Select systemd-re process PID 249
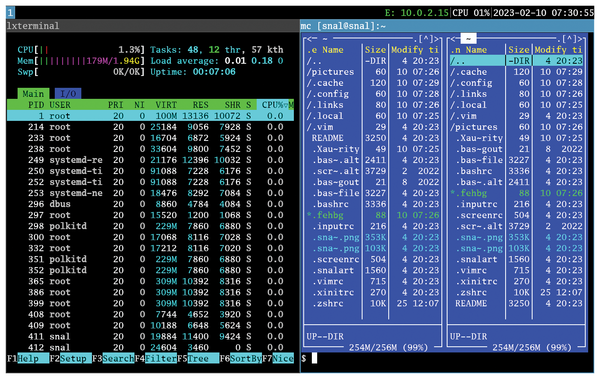Image resolution: width=600 pixels, height=379 pixels. coord(150,160)
